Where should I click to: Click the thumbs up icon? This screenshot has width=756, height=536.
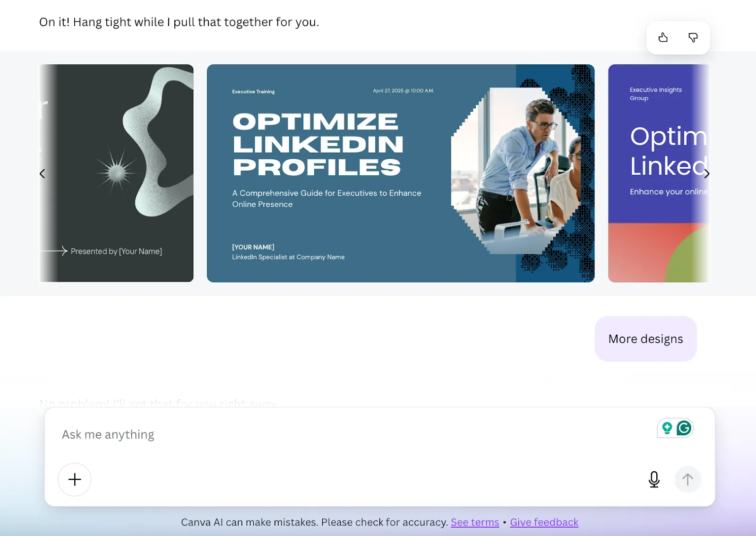click(663, 37)
